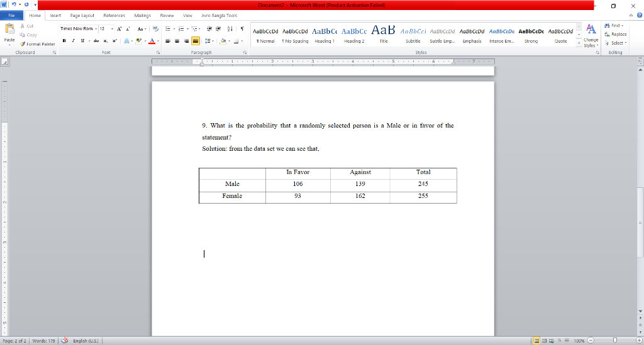644x345 pixels.
Task: Align text right
Action: pos(186,41)
